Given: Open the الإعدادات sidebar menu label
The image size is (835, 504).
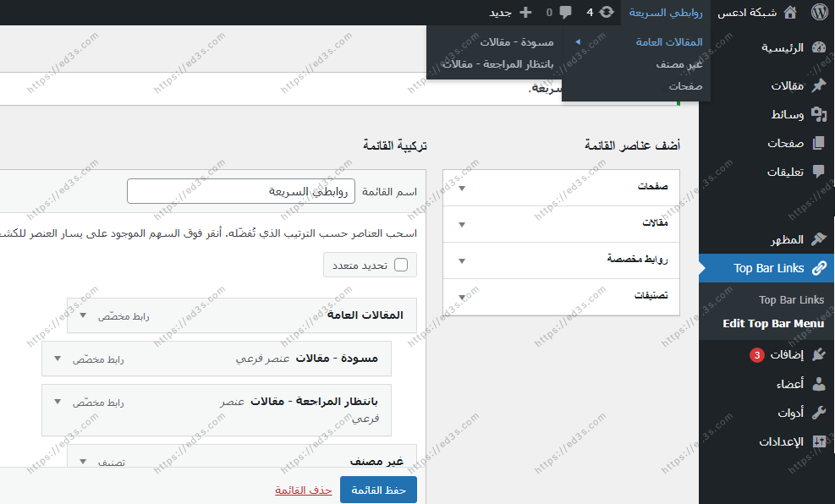Looking at the screenshot, I should pyautogui.click(x=781, y=441).
